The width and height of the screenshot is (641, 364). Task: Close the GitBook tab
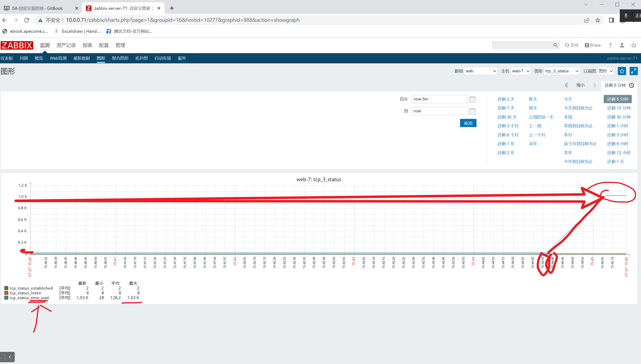pyautogui.click(x=77, y=8)
